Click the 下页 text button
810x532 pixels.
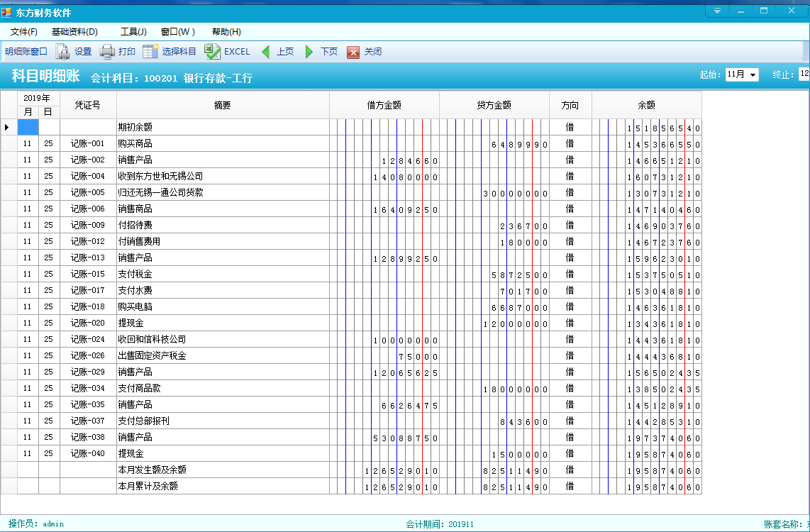(329, 52)
